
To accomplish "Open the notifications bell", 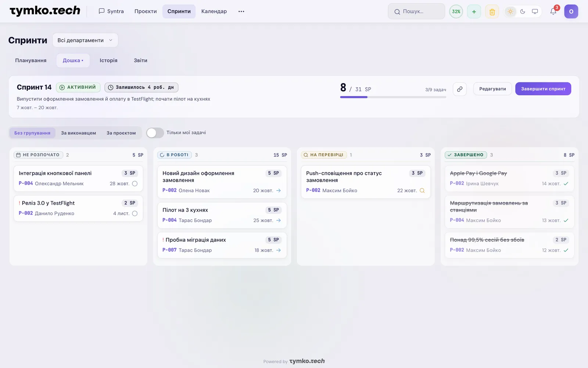I will [x=553, y=11].
